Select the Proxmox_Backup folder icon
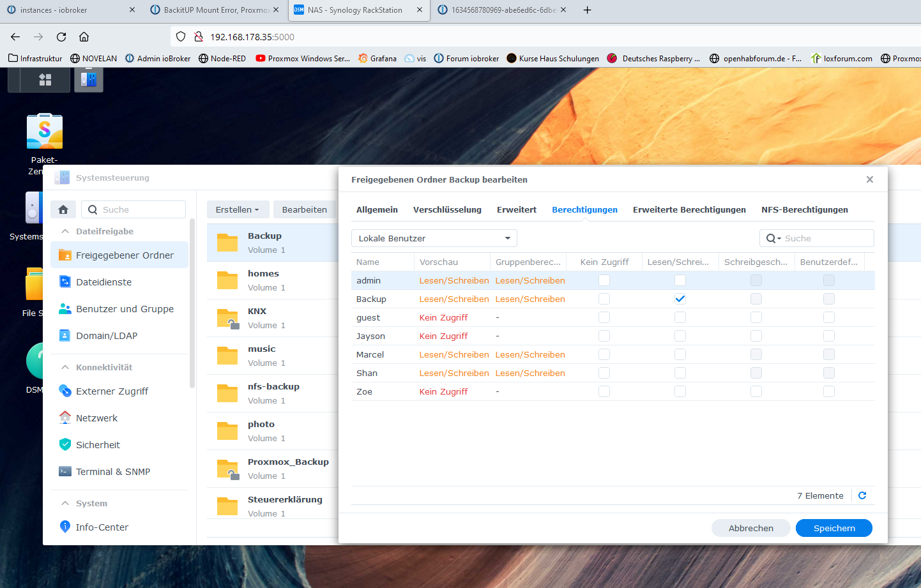Image resolution: width=921 pixels, height=588 pixels. click(227, 469)
